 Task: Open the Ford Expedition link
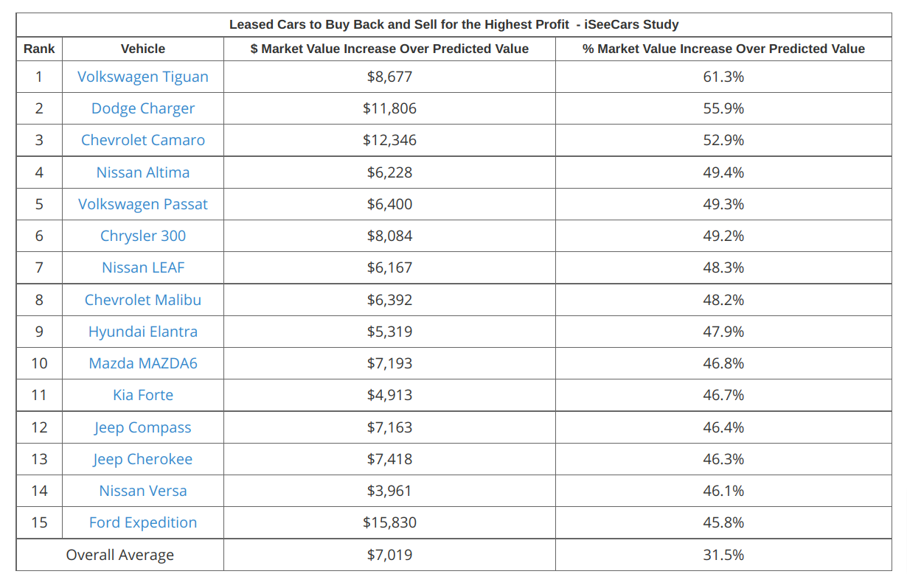[x=143, y=522]
